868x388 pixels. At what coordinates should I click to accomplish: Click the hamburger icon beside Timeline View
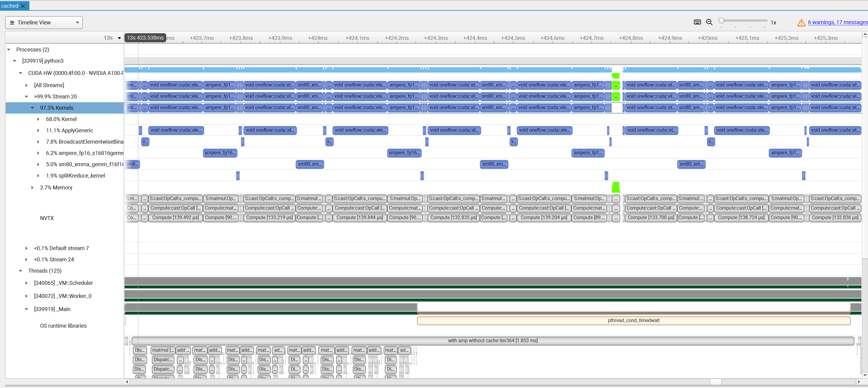pyautogui.click(x=12, y=22)
